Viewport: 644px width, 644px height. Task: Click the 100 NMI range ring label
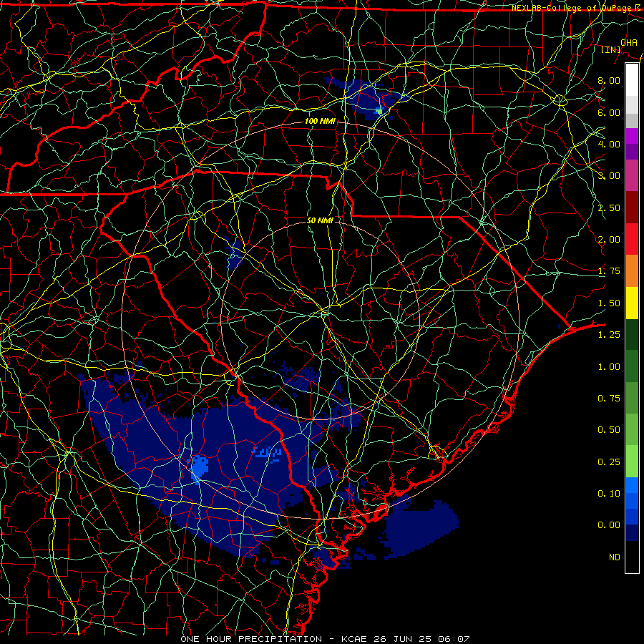320,121
